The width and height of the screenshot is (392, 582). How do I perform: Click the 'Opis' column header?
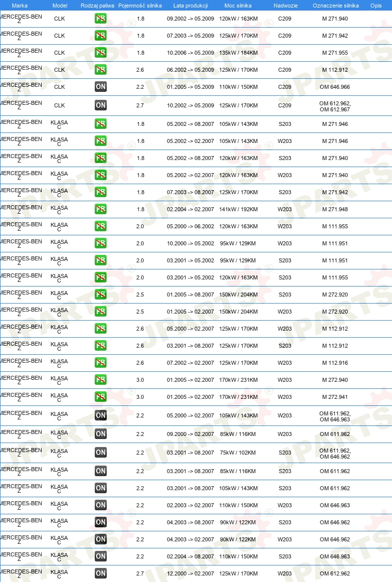(375, 6)
